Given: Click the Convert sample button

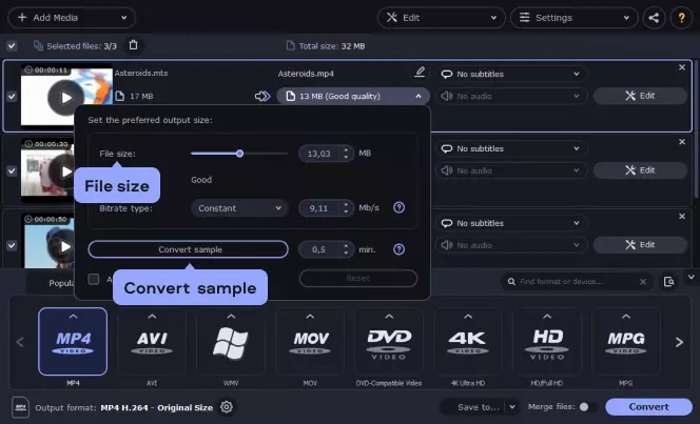Looking at the screenshot, I should pos(188,249).
